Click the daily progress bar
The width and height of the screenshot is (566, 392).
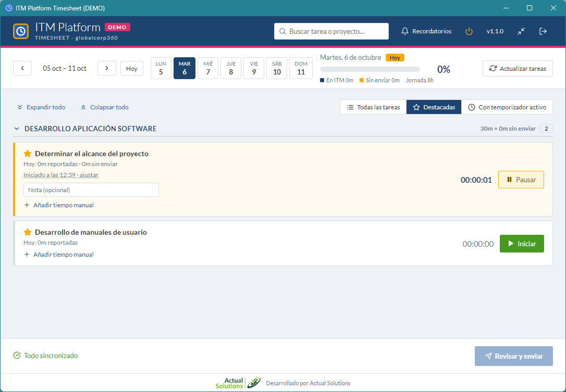[x=370, y=69]
